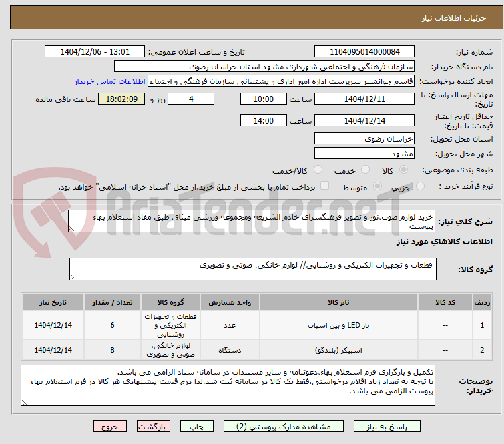Click the ردیف column header

coord(482,302)
